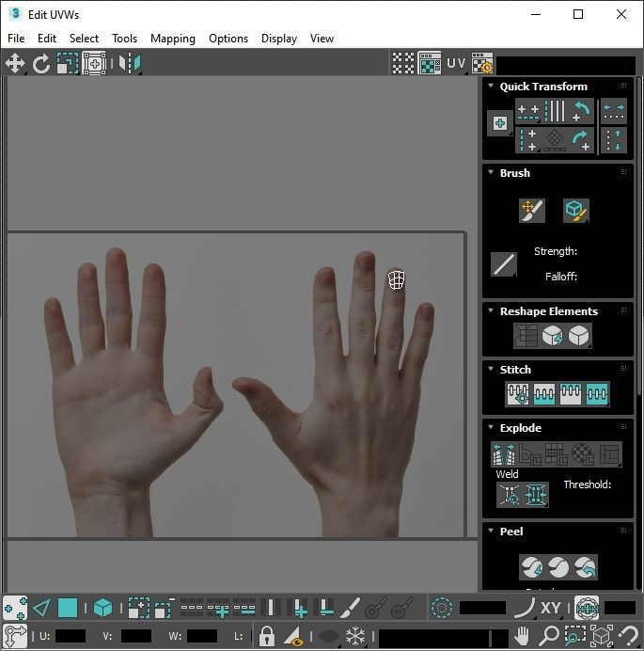
Task: Enable Edge sub-object mode
Action: pos(41,609)
